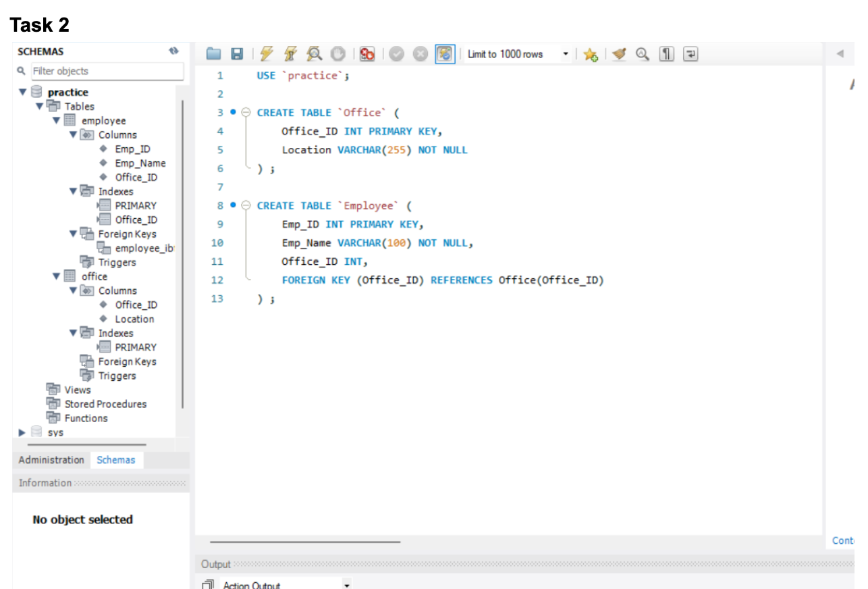Image resolution: width=868 pixels, height=589 pixels.
Task: Open the find and search icon in toolbar
Action: (642, 54)
